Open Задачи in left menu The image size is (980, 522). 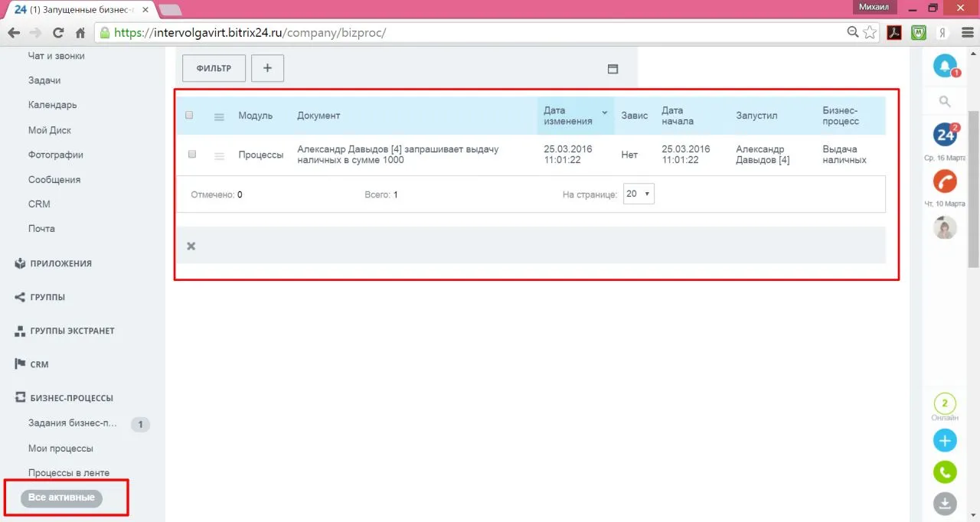(44, 80)
